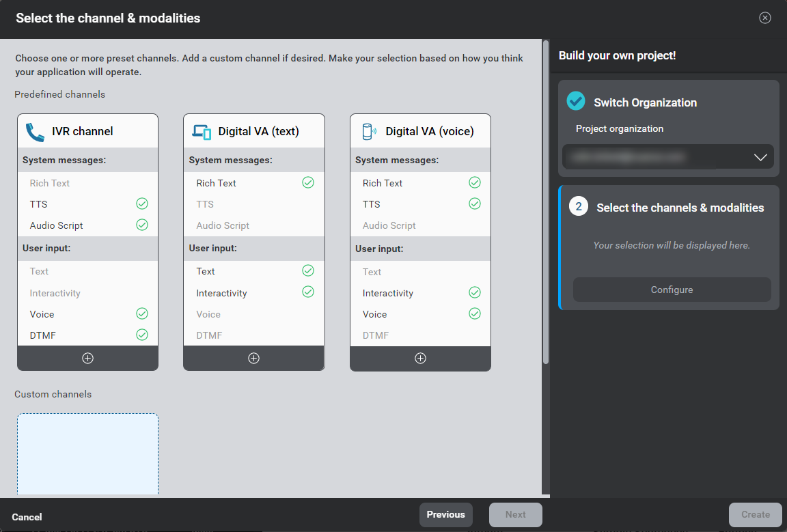Click the Switch Organization checkmark icon
Viewport: 787px width, 532px height.
coord(576,102)
